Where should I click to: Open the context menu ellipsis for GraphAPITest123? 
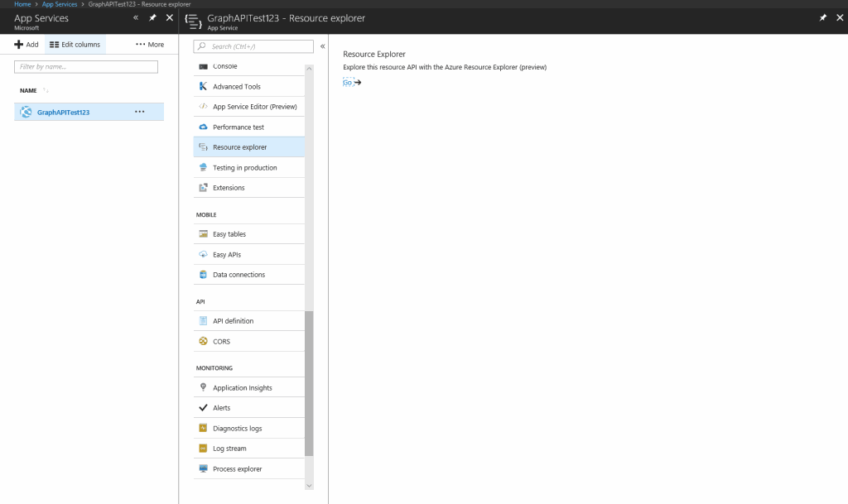(139, 112)
